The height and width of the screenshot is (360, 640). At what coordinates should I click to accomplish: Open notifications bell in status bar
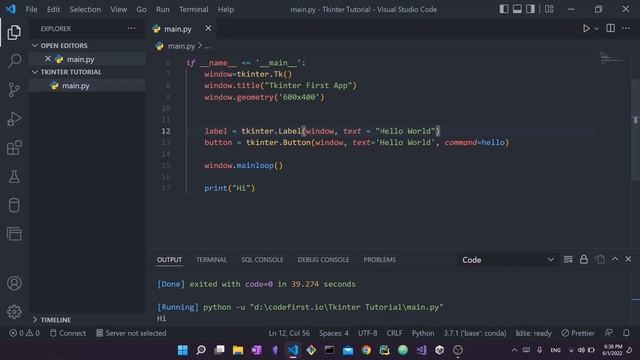[626, 333]
